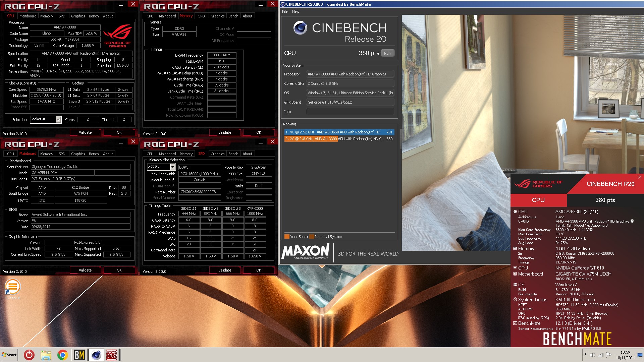Click OK in CPU-Z window showing Memory tab
Viewport: 644px width, 362px height.
tap(259, 132)
